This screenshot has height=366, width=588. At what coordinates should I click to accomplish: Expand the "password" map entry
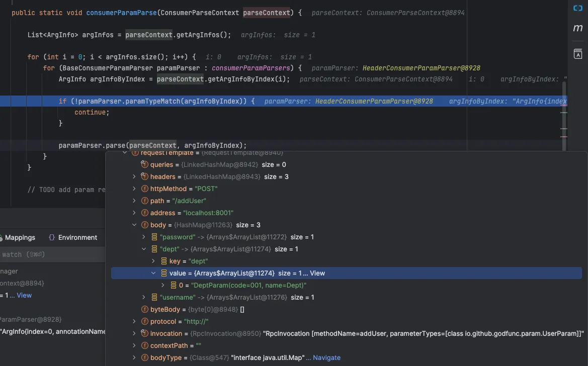click(144, 237)
